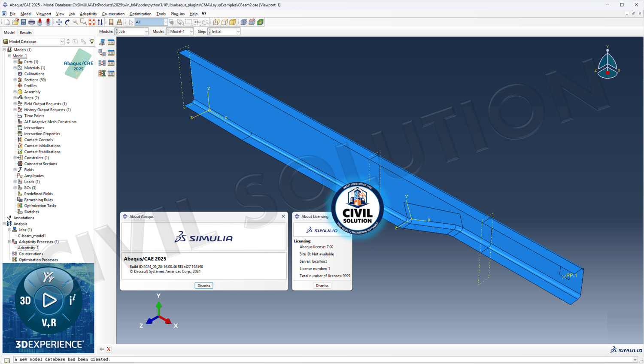Click the command line interface icon at bottom-left
The height and width of the screenshot is (364, 644).
pos(7,361)
